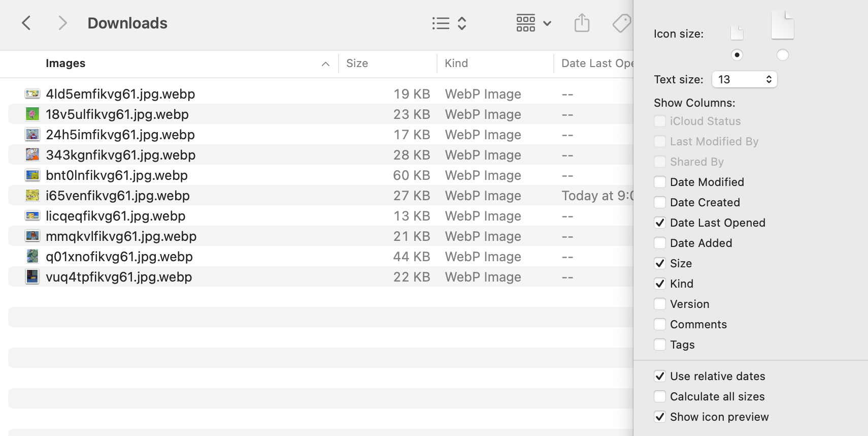The width and height of the screenshot is (868, 436).
Task: Select thumbnail icon of 24h5imfikvg61.jpg.webp
Action: [32, 134]
